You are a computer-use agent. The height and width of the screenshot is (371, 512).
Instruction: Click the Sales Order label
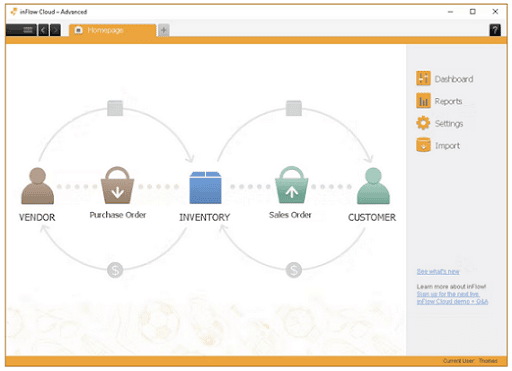click(290, 215)
